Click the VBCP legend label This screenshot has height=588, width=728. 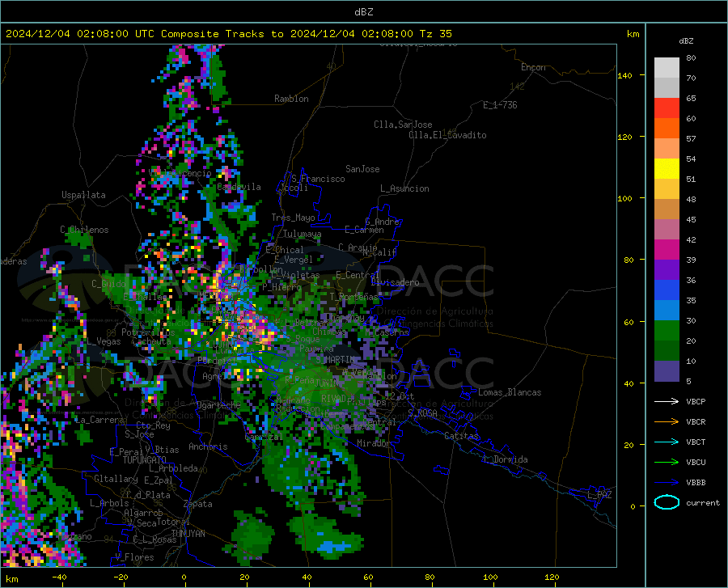[x=696, y=401]
